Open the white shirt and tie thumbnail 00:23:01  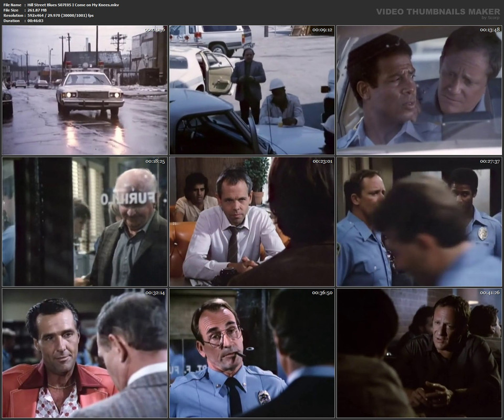click(x=252, y=222)
